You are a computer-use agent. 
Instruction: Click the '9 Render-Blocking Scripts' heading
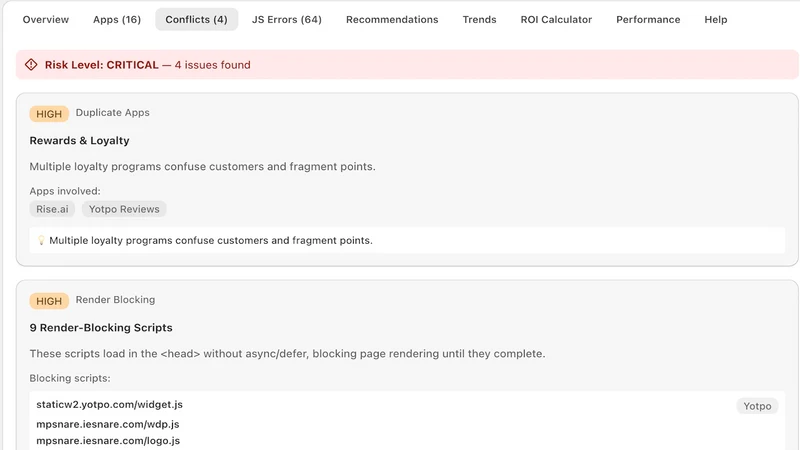[x=101, y=328]
